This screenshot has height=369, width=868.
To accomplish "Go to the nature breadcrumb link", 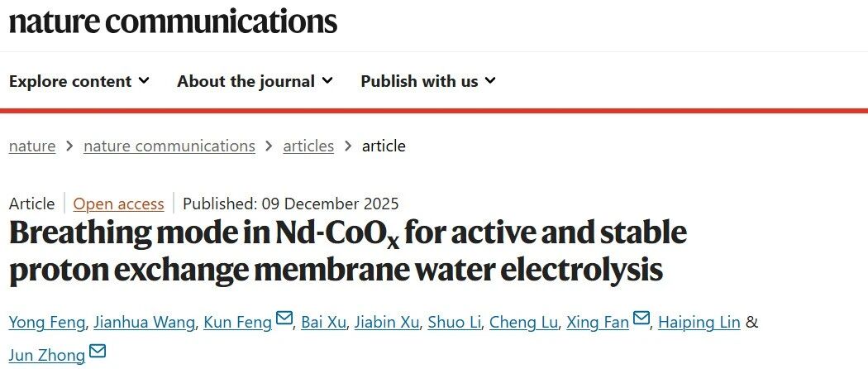I will point(32,146).
